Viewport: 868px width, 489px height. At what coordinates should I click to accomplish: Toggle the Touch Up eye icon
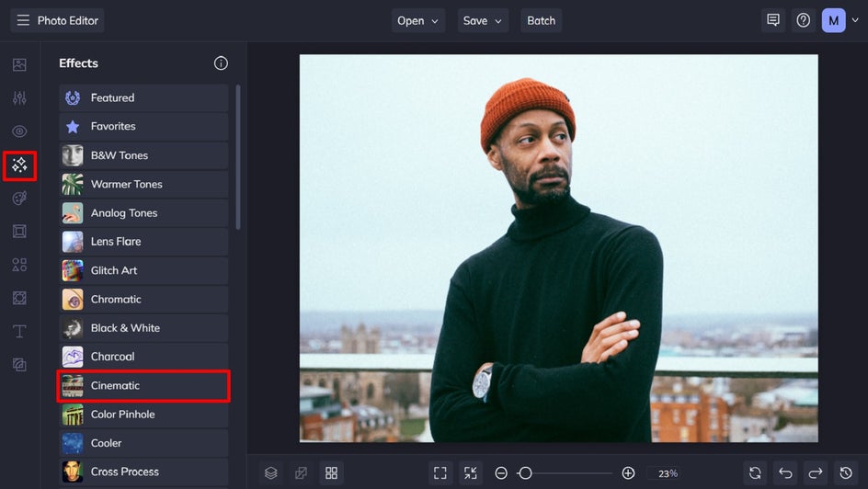click(19, 131)
